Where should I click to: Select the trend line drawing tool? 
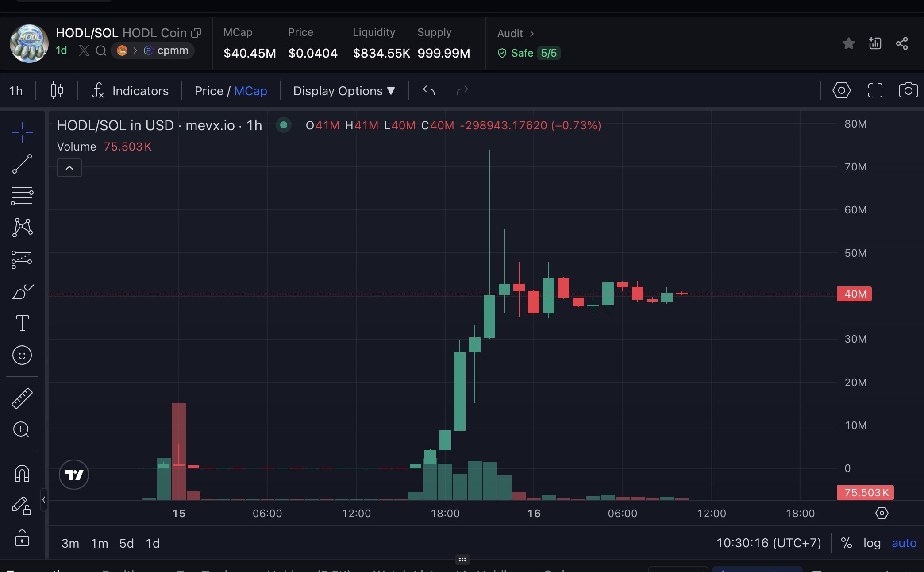(22, 164)
